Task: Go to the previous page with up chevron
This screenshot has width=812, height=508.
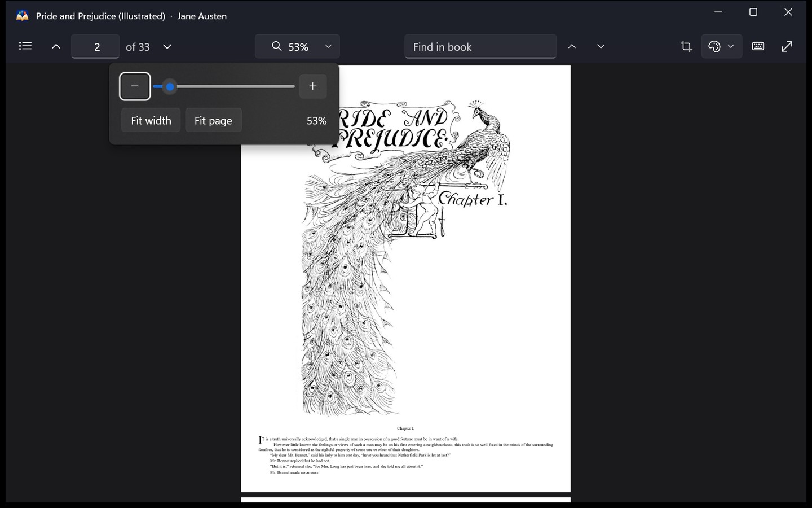Action: (x=56, y=47)
